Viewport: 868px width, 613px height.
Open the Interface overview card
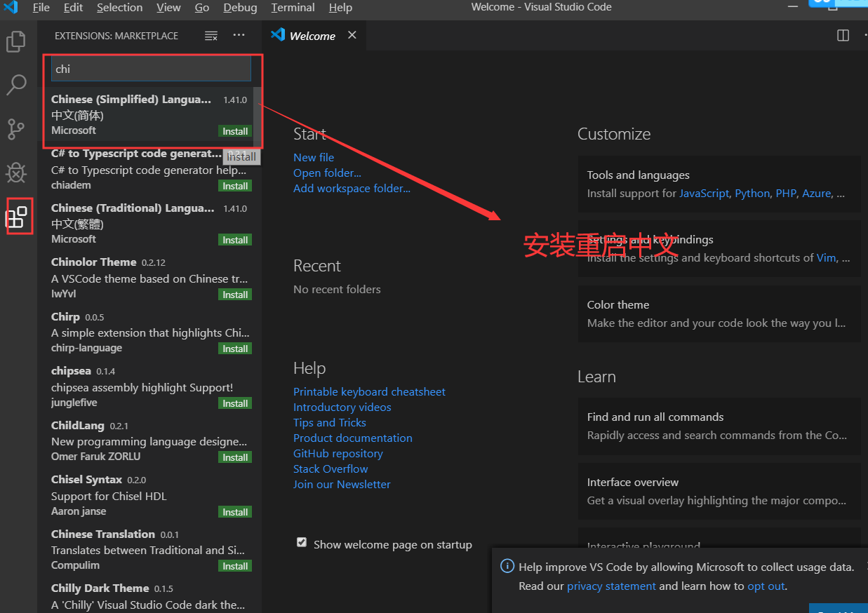click(x=719, y=491)
